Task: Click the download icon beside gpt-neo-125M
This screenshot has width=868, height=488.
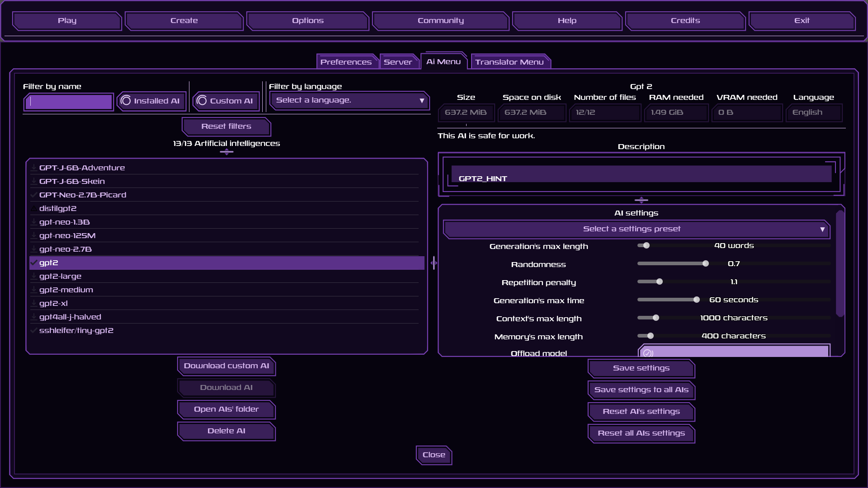Action: coord(34,235)
